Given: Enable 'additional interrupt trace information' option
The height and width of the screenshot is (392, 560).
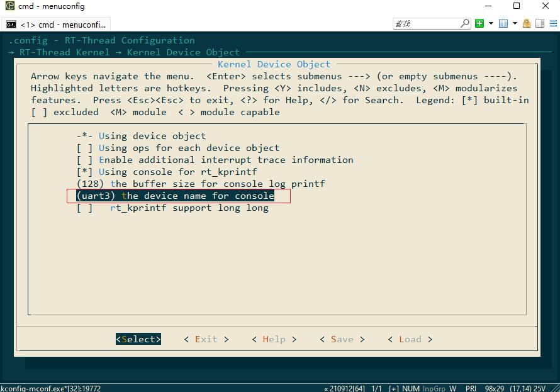Looking at the screenshot, I should pos(215,160).
